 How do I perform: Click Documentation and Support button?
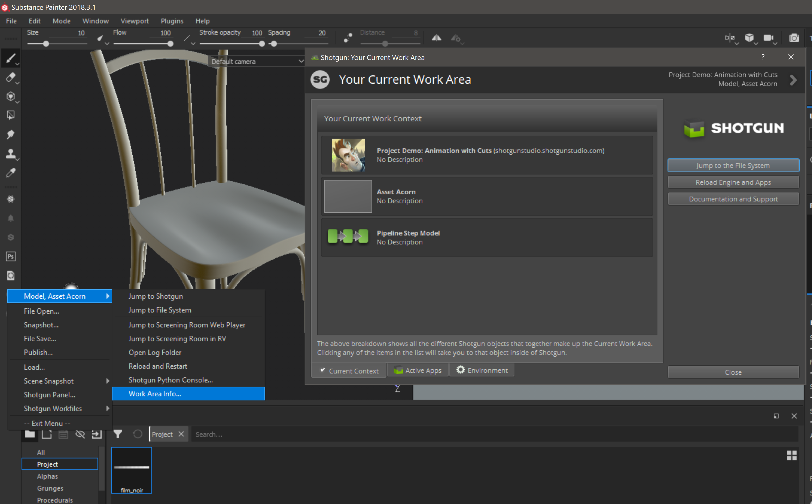733,199
